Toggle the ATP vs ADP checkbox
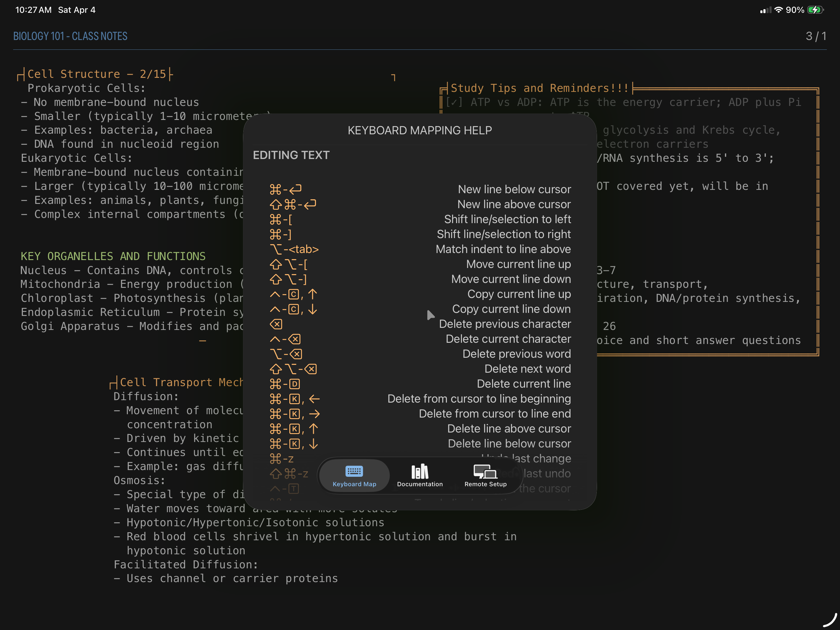Image resolution: width=840 pixels, height=630 pixels. click(x=454, y=102)
